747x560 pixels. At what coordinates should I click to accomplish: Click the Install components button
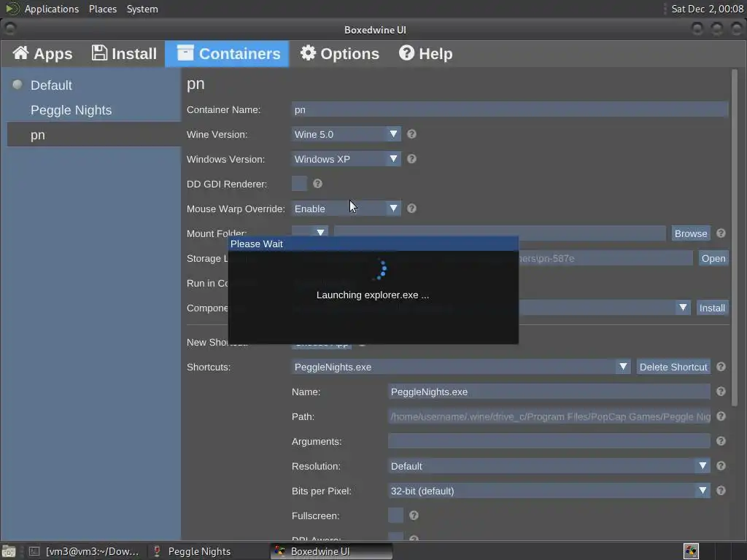pos(712,308)
